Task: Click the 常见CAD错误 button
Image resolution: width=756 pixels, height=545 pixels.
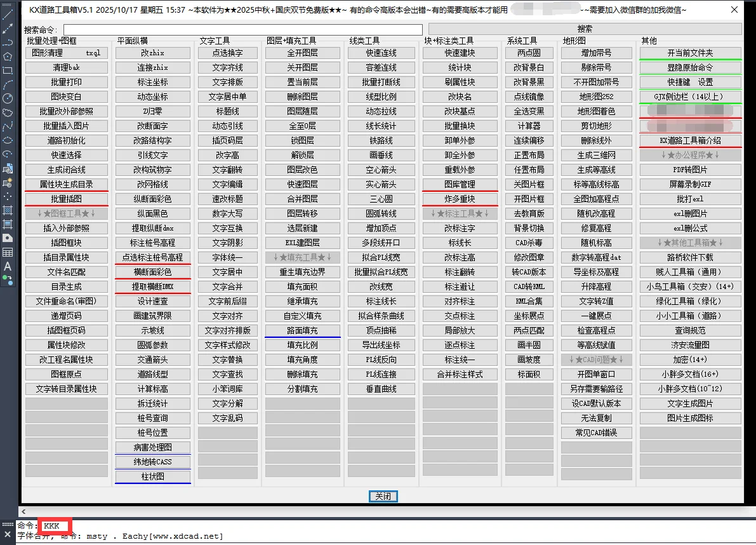Action: 597,433
